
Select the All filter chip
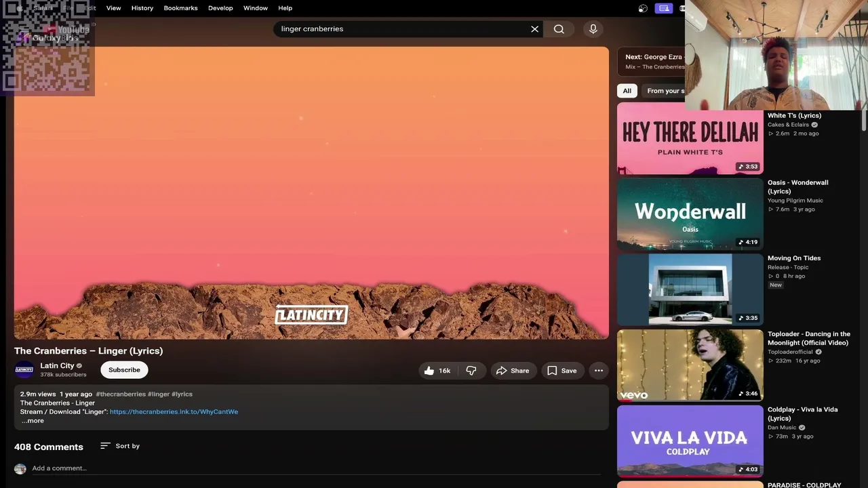point(627,91)
